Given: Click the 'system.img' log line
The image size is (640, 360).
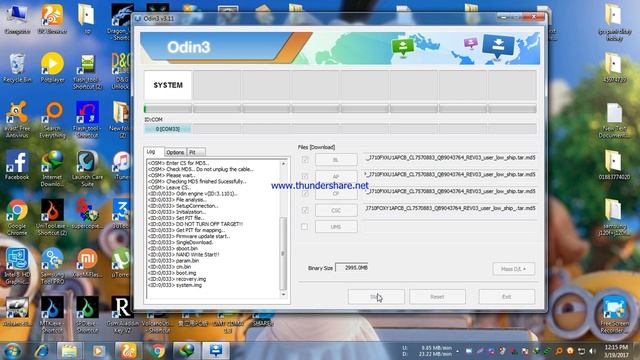Looking at the screenshot, I should click(175, 285).
